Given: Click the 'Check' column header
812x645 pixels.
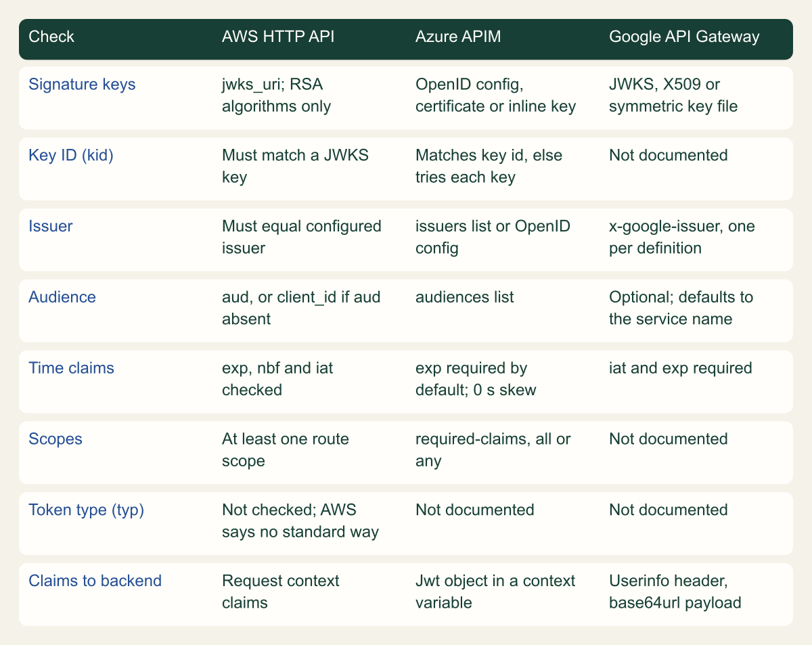Looking at the screenshot, I should (x=51, y=37).
